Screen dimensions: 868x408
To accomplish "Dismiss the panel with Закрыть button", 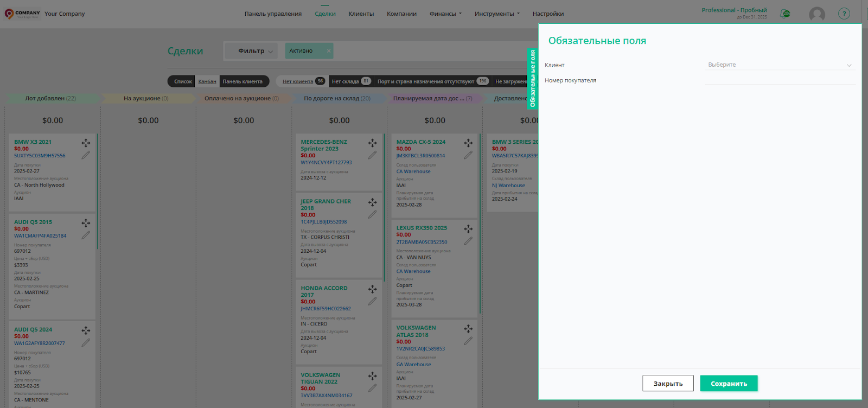I will click(x=668, y=384).
